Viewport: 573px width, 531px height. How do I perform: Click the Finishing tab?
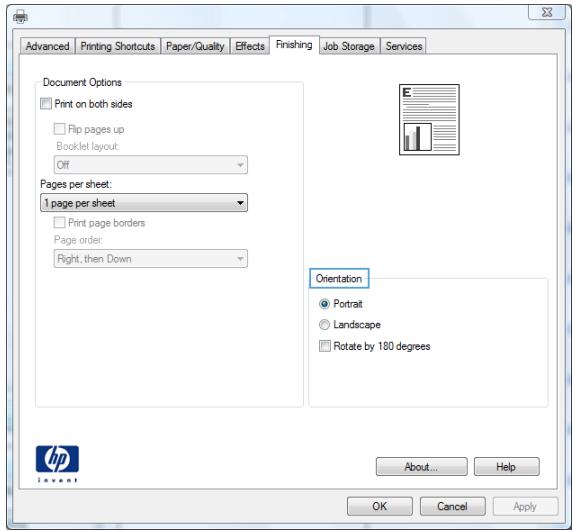point(294,45)
